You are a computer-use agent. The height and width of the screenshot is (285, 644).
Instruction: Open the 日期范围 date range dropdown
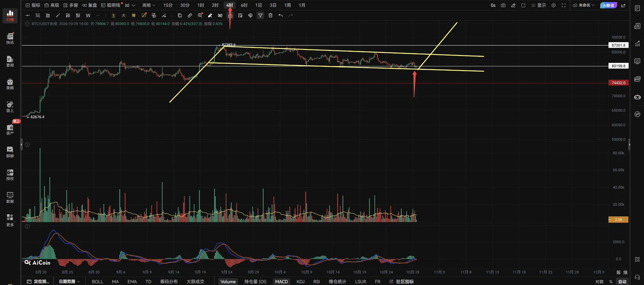pos(69,282)
